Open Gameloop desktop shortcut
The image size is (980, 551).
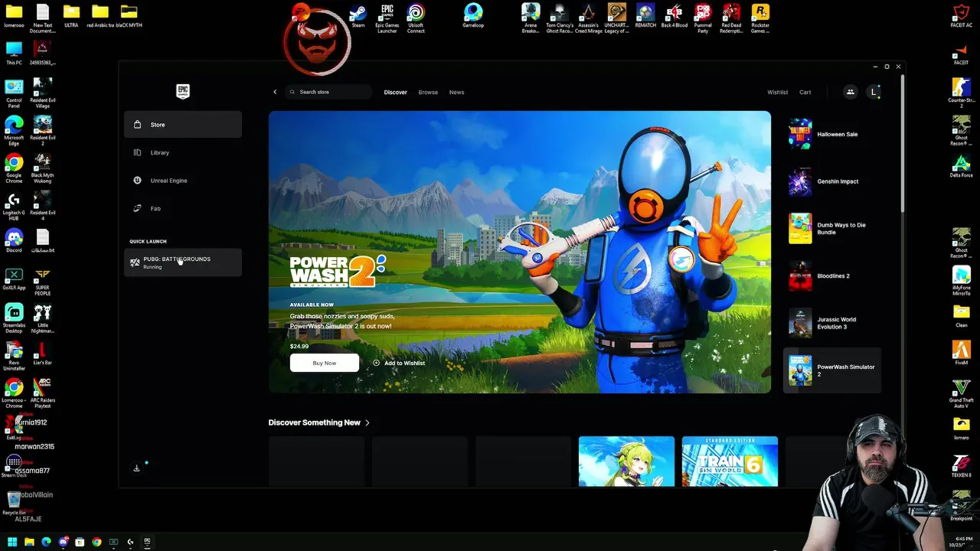(473, 17)
